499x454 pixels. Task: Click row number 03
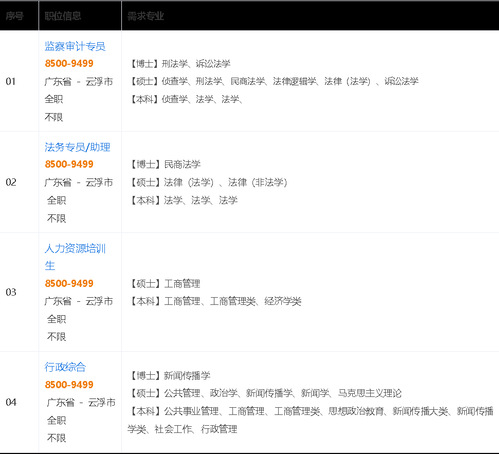pos(11,292)
